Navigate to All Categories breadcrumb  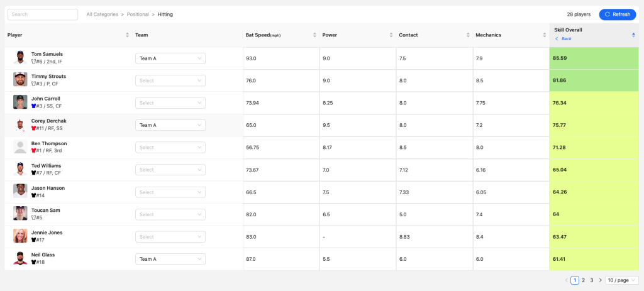click(x=103, y=14)
